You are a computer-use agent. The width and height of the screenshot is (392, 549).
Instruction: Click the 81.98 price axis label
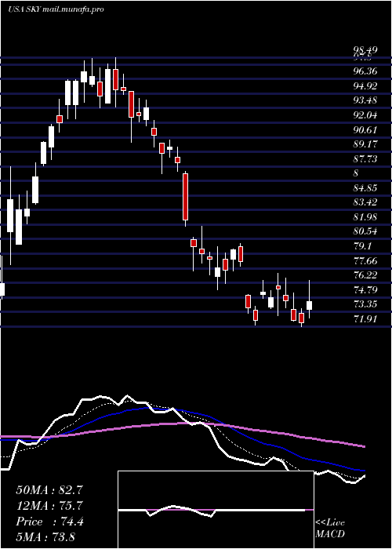coord(365,216)
